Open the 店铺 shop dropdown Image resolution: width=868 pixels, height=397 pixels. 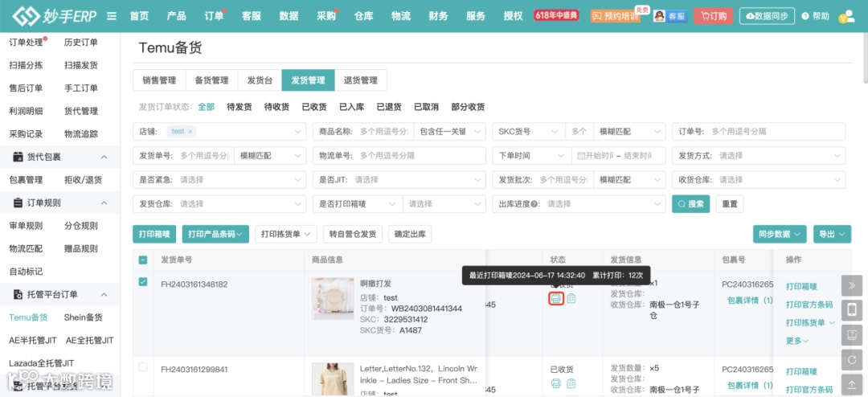coord(219,132)
